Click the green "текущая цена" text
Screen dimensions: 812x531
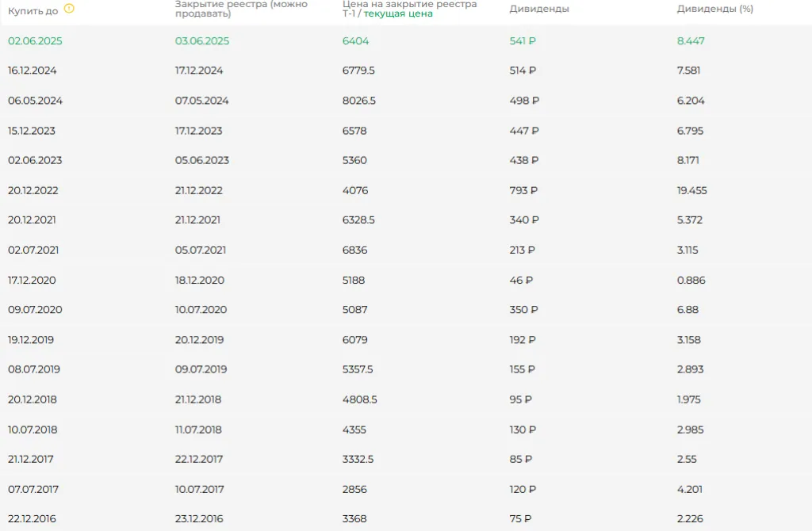click(x=398, y=14)
